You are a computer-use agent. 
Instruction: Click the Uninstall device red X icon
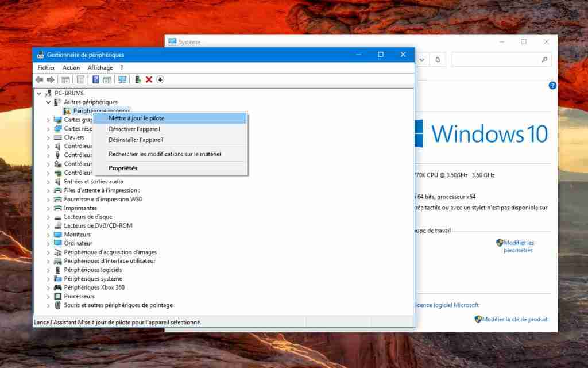[149, 79]
